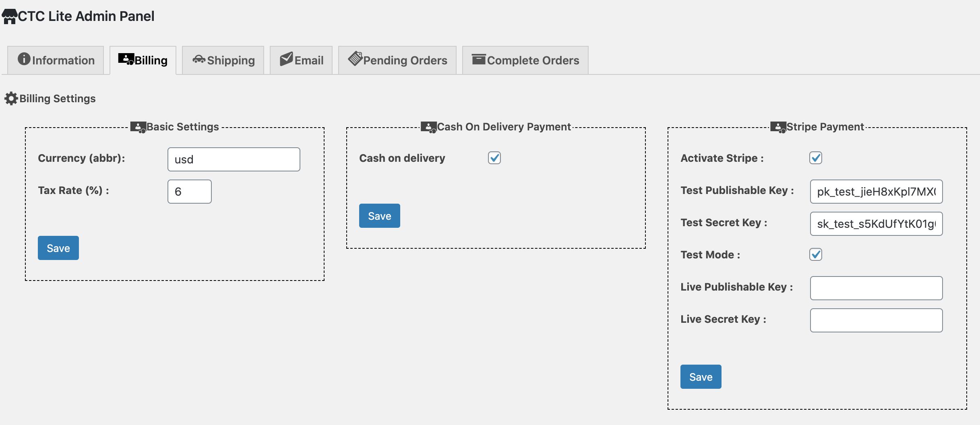The width and height of the screenshot is (980, 425).
Task: Uncheck the Cash on delivery checkbox
Action: (x=494, y=158)
